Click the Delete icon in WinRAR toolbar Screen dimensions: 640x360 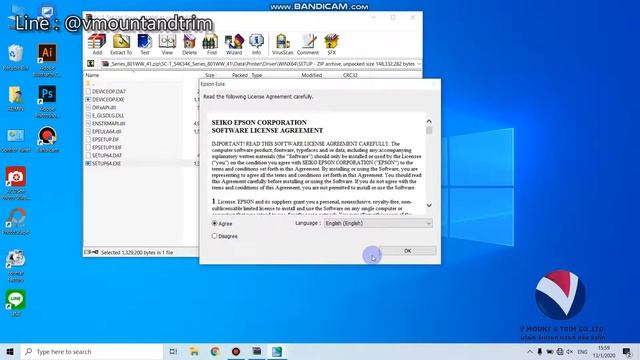189,44
